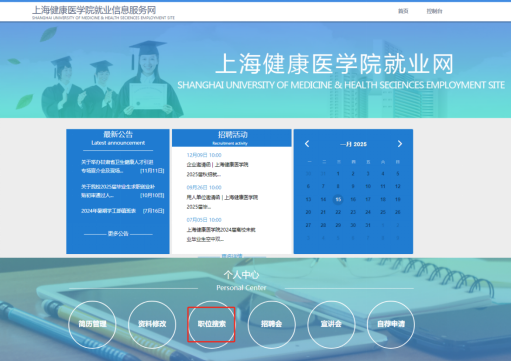Open 资料修改 circle icon
This screenshot has width=512, height=361.
152,324
